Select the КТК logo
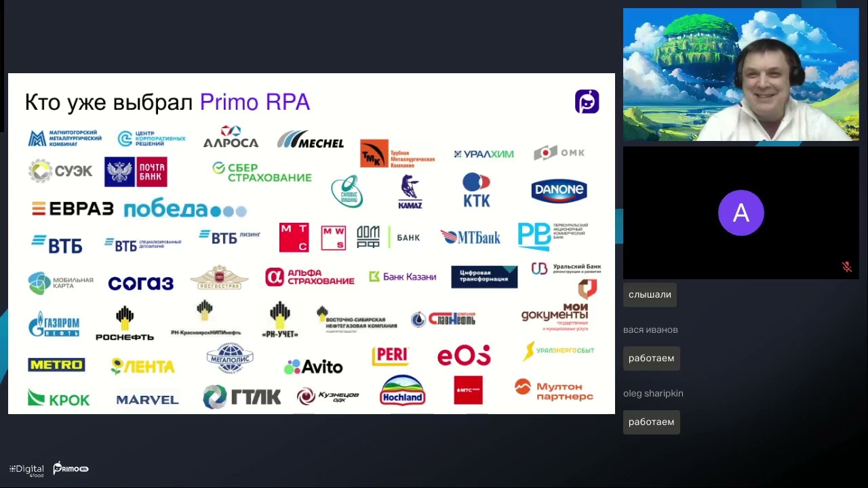The image size is (868, 488). pyautogui.click(x=476, y=190)
